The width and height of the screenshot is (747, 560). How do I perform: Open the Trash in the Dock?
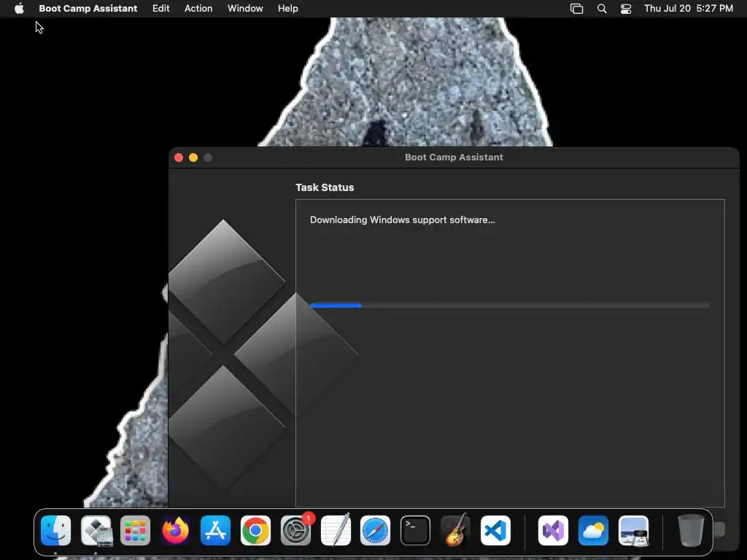click(691, 531)
